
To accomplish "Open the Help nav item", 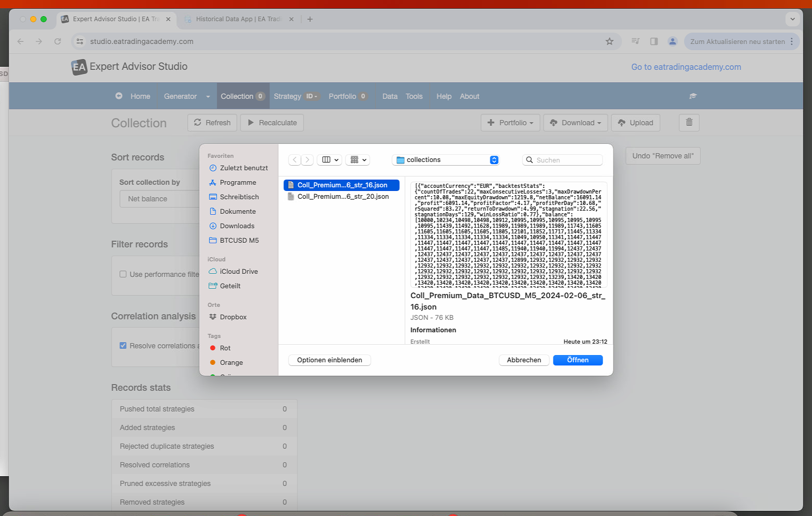I will click(x=444, y=96).
